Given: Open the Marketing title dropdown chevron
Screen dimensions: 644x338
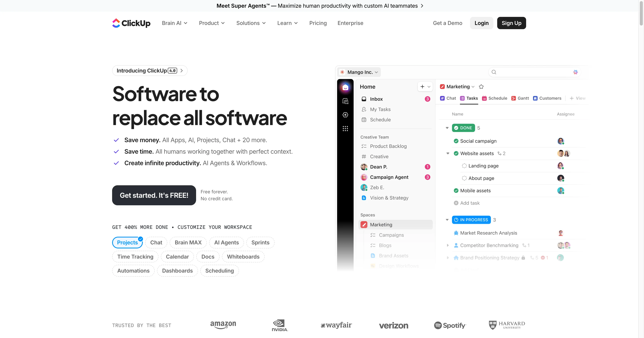Looking at the screenshot, I should 473,87.
